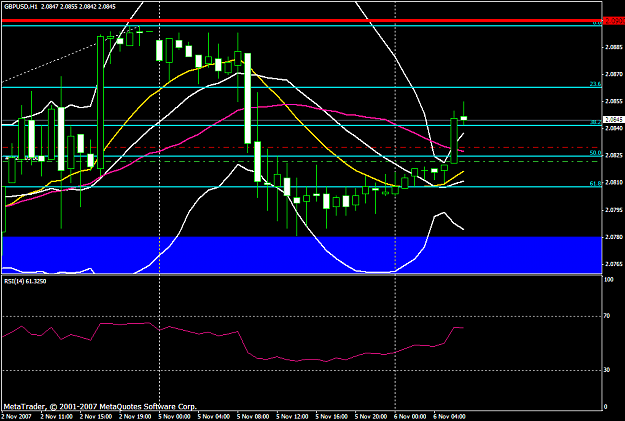Click the 2 Nov 11:00 time label
Image resolution: width=625 pixels, height=421 pixels.
click(x=56, y=417)
